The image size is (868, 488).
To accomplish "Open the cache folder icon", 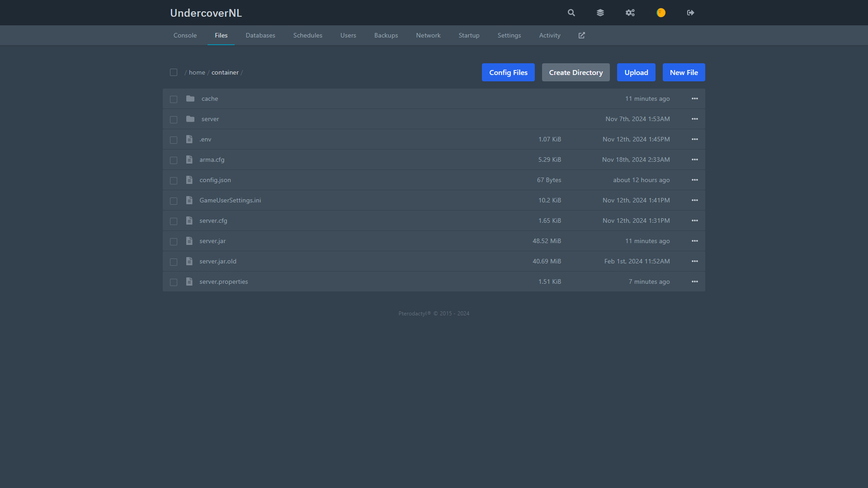I will [190, 99].
